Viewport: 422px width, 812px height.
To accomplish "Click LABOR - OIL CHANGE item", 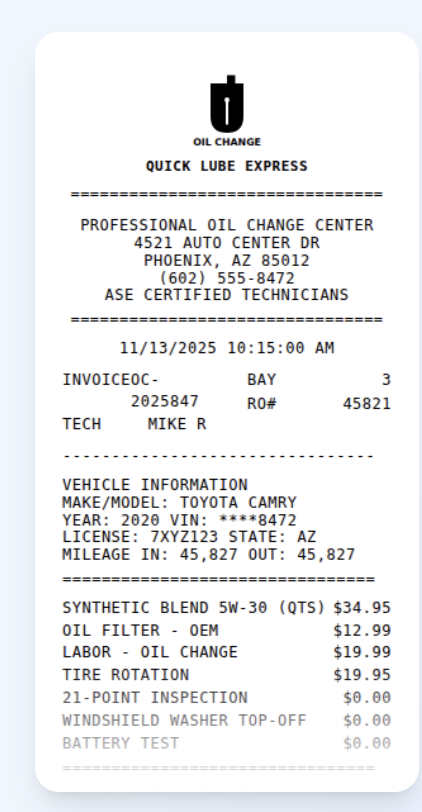I will pos(150,652).
